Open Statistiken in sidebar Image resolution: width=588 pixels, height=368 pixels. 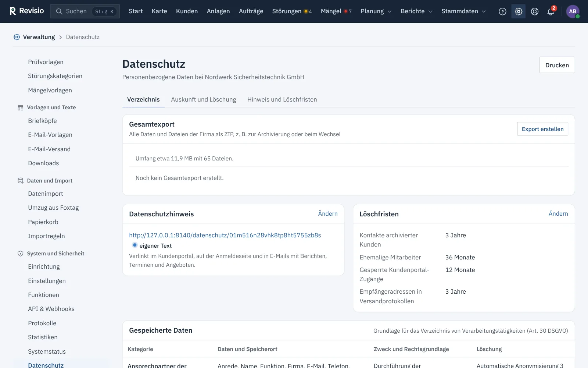43,337
